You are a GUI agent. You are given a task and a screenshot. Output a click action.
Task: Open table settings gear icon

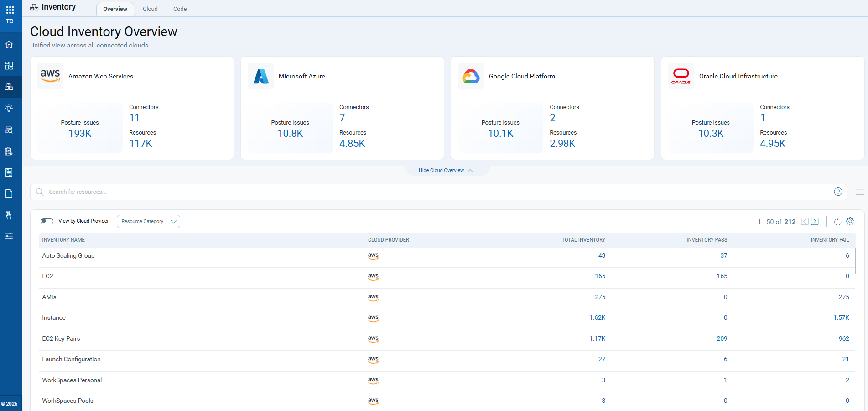[x=850, y=221]
